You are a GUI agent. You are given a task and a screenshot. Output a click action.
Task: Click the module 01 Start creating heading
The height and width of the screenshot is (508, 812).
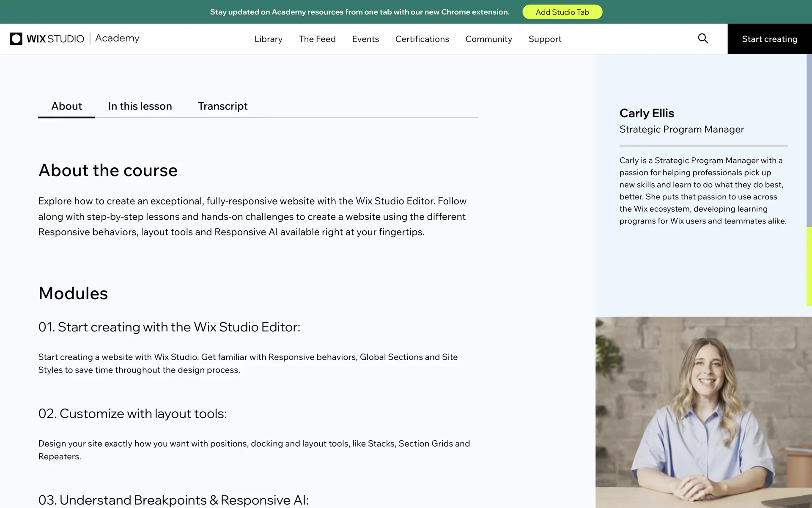click(x=169, y=327)
